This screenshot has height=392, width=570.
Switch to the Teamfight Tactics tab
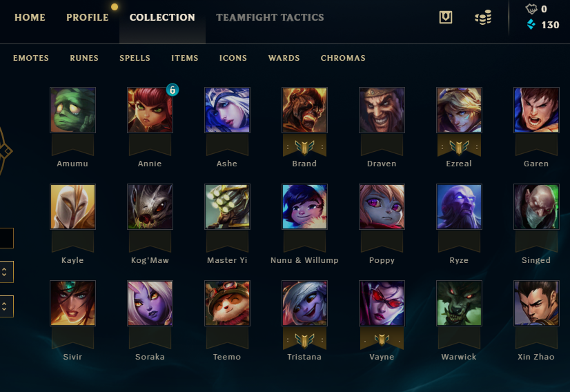point(270,17)
